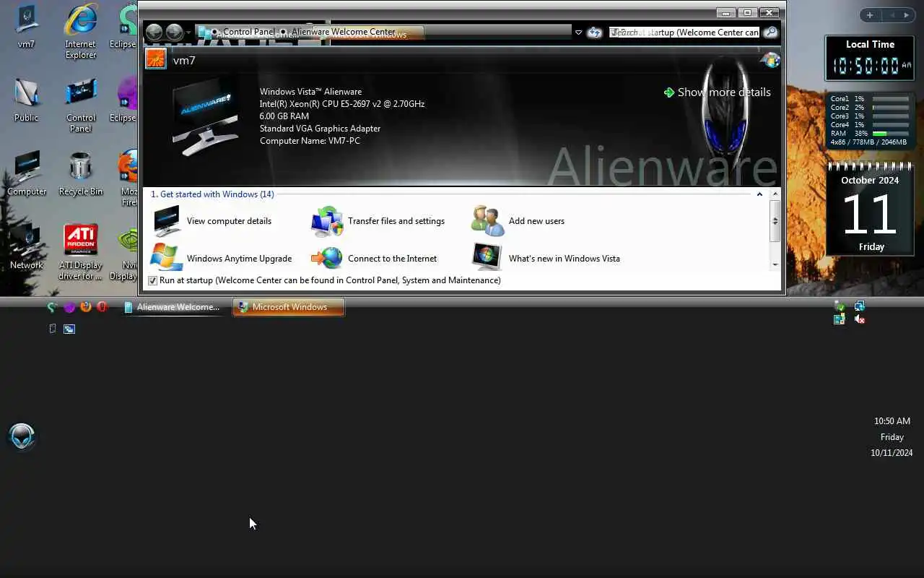Image resolution: width=924 pixels, height=578 pixels.
Task: Open Windows Anytime Upgrade icon
Action: 166,258
